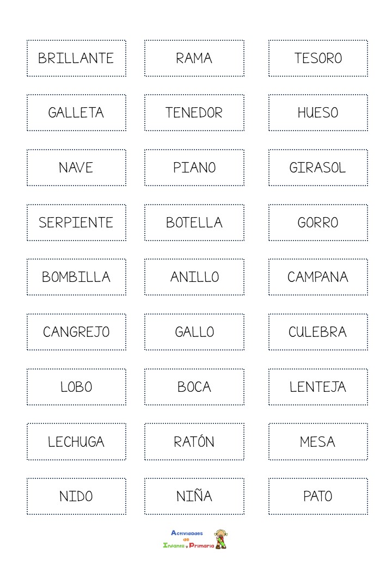
Task: Select the BOTELLA word card
Action: click(x=194, y=223)
